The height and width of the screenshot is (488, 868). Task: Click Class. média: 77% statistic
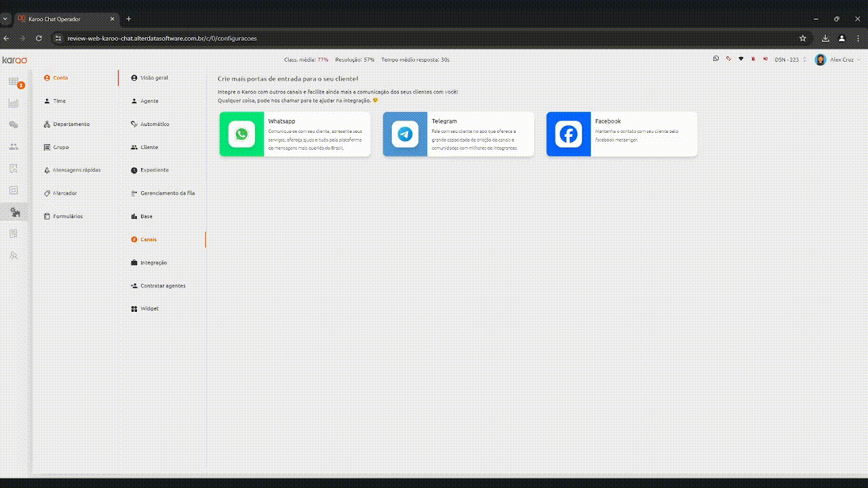click(306, 60)
